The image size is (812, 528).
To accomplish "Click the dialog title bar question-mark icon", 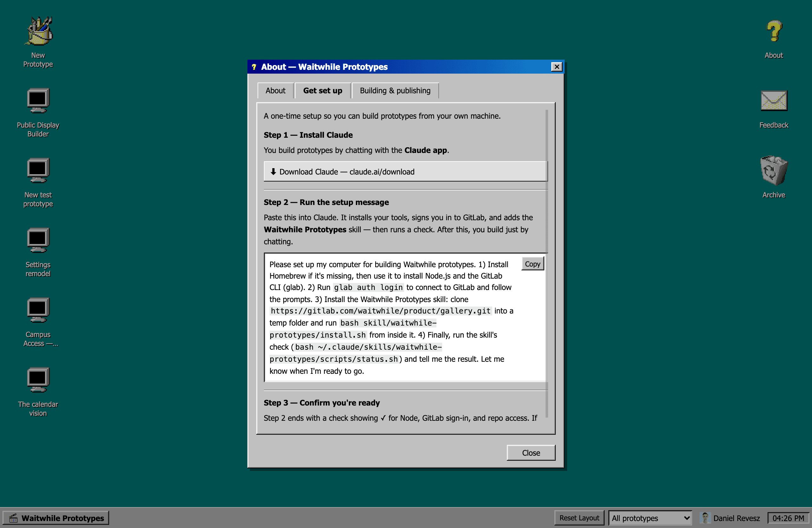I will pos(254,67).
